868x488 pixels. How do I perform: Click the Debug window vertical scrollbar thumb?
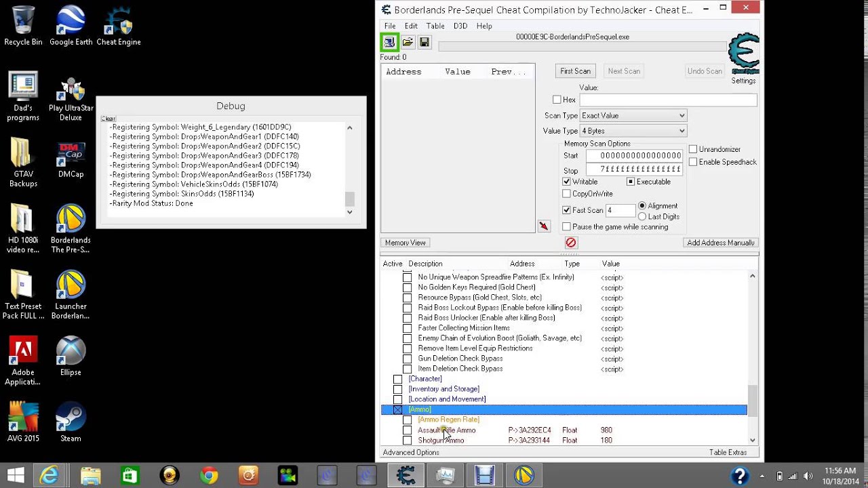[350, 199]
